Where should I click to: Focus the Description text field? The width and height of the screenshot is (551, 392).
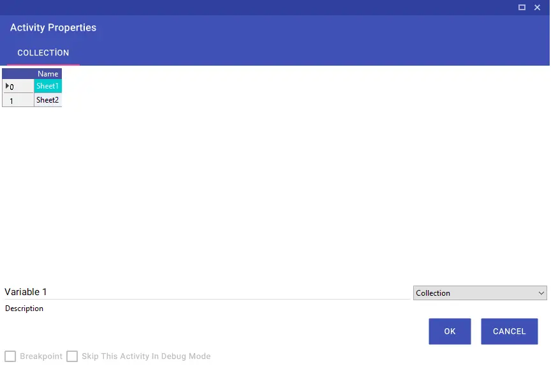tap(207, 309)
